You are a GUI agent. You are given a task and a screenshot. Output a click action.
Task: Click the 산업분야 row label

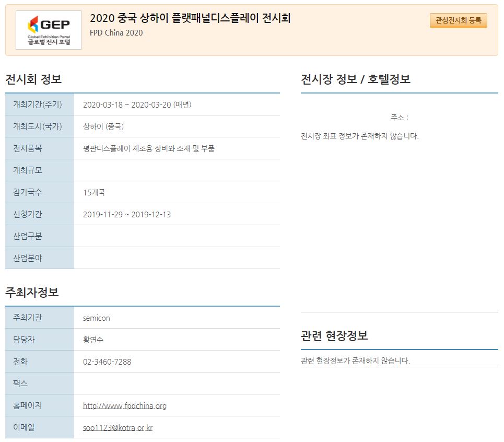[27, 258]
